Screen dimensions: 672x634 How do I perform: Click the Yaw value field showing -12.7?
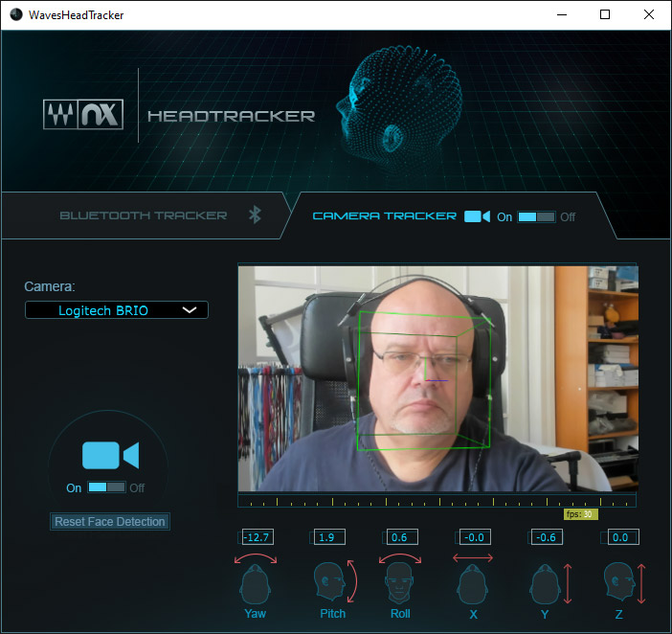[258, 537]
